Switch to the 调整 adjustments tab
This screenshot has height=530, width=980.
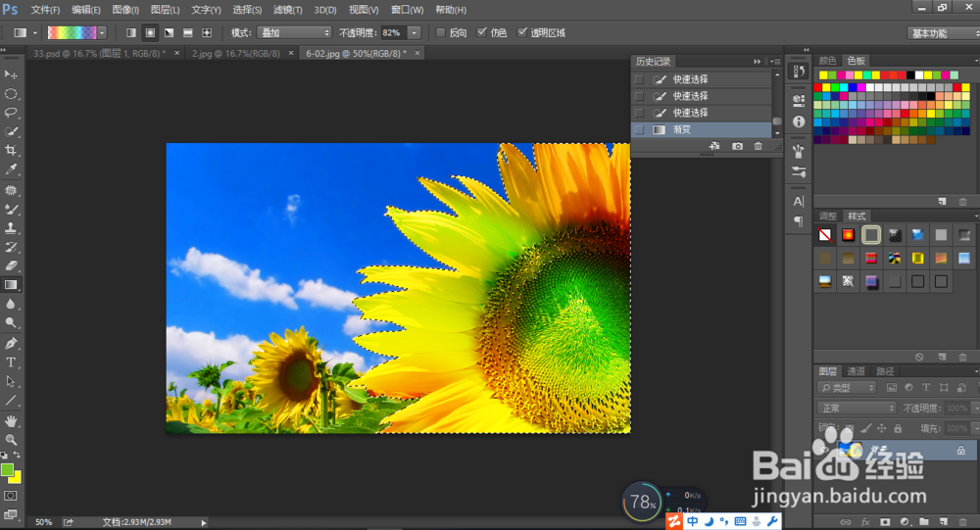tap(827, 216)
